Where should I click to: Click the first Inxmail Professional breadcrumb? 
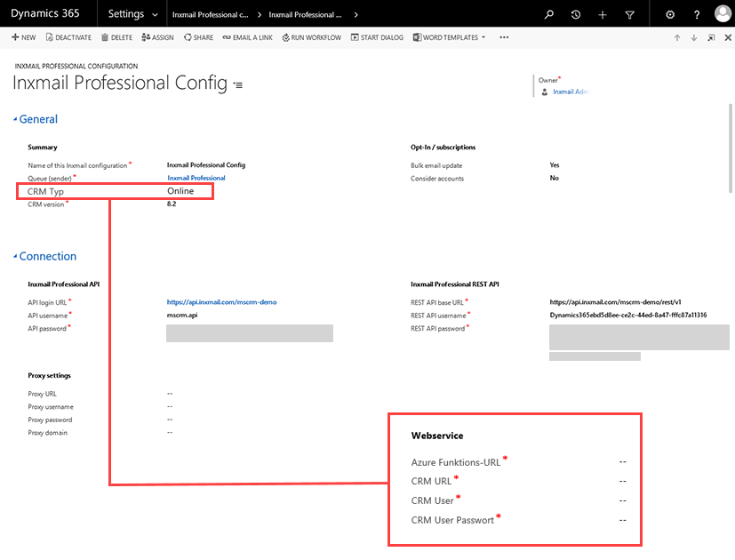pos(210,14)
